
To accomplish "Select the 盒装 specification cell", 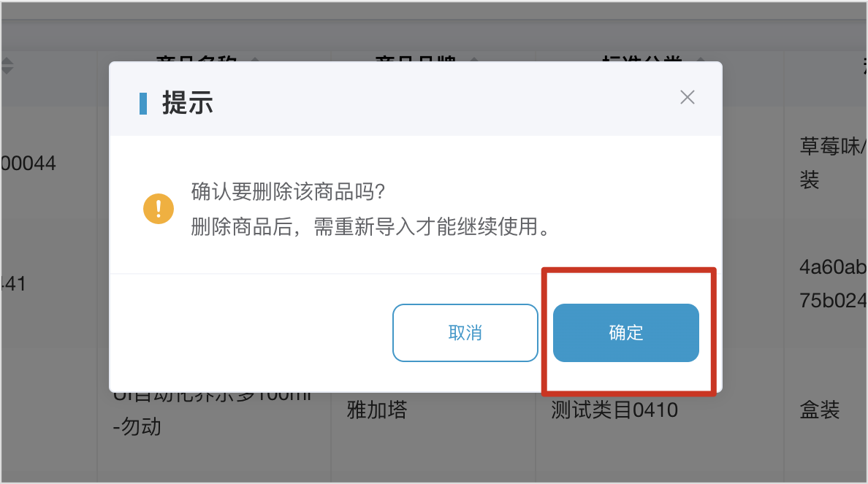I will 819,410.
